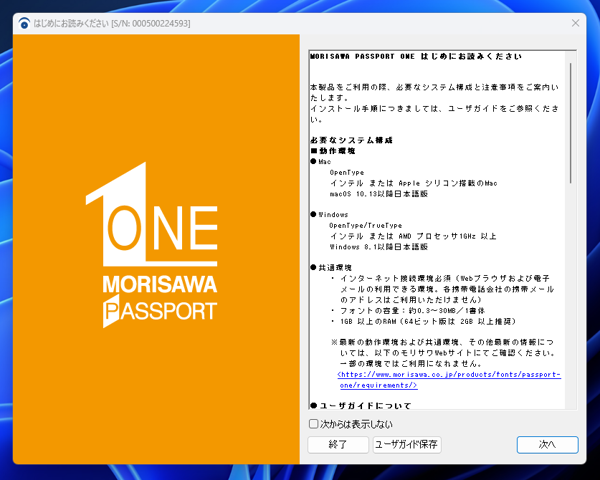Click the 必要なシステム構成 heading
The width and height of the screenshot is (600, 480).
tap(351, 140)
